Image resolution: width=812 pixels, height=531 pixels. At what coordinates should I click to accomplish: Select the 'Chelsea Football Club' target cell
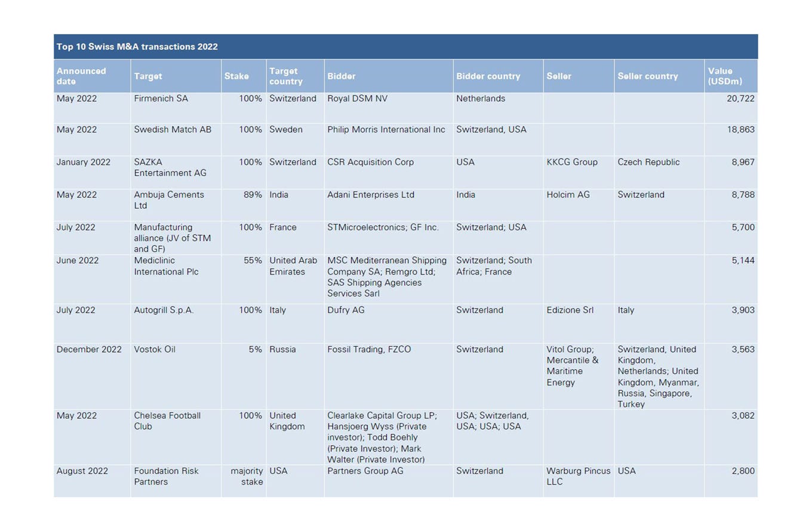(x=167, y=421)
